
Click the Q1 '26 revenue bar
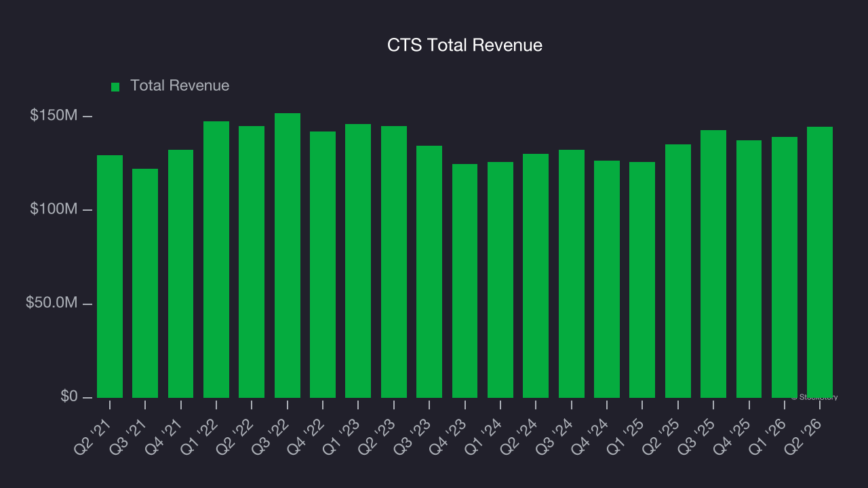(785, 267)
